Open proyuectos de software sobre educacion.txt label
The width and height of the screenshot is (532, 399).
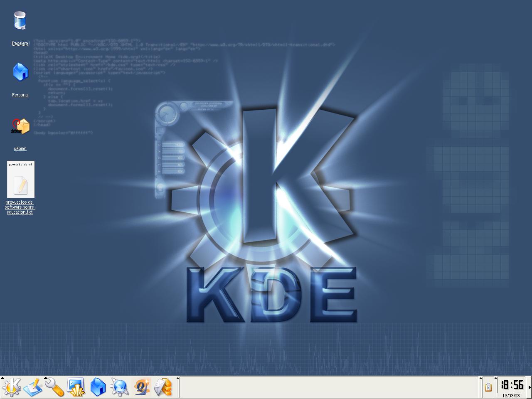20,207
